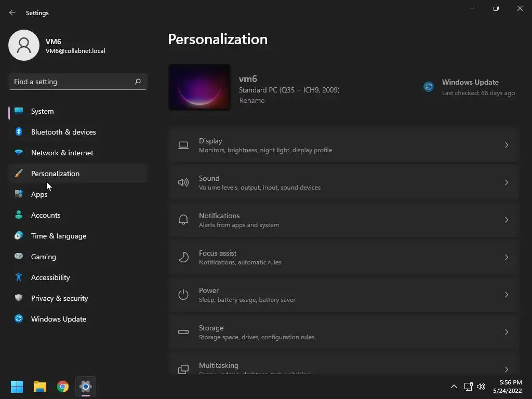This screenshot has height=399, width=532.
Task: Click the desktop wallpaper thumbnail
Action: 199,87
